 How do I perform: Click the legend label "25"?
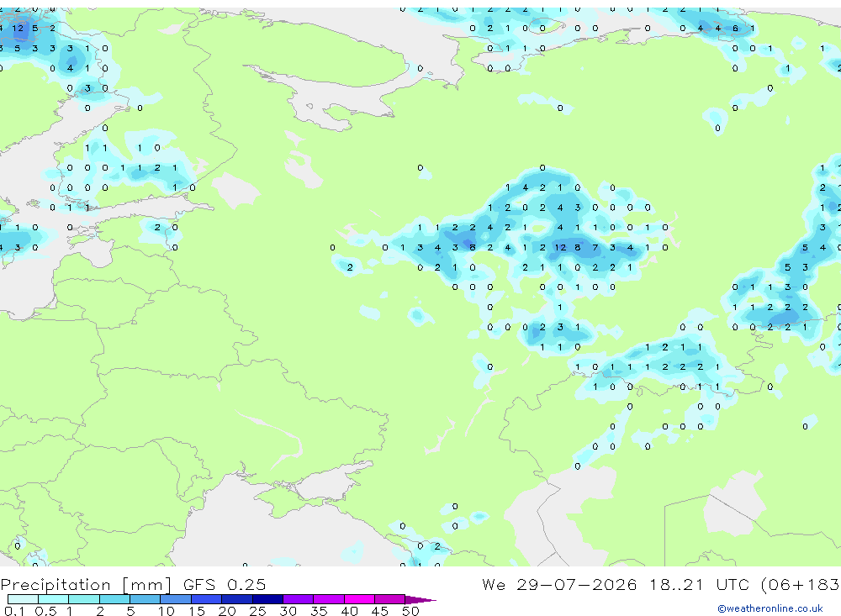click(x=257, y=611)
